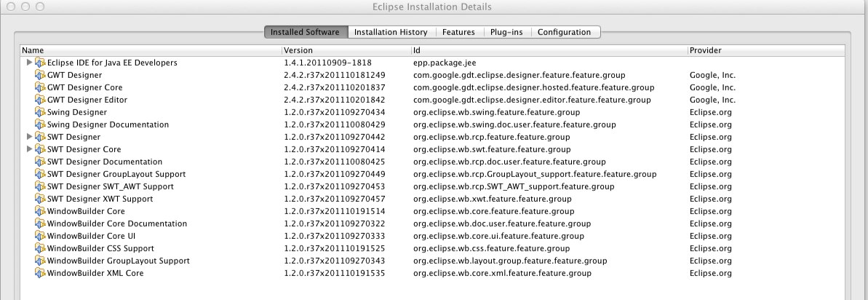The image size is (868, 300).
Task: Click the GWT Designer row icon
Action: (x=40, y=75)
